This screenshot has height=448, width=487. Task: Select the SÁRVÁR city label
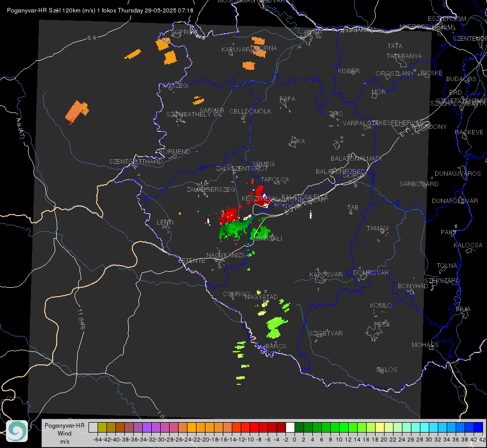tap(212, 110)
